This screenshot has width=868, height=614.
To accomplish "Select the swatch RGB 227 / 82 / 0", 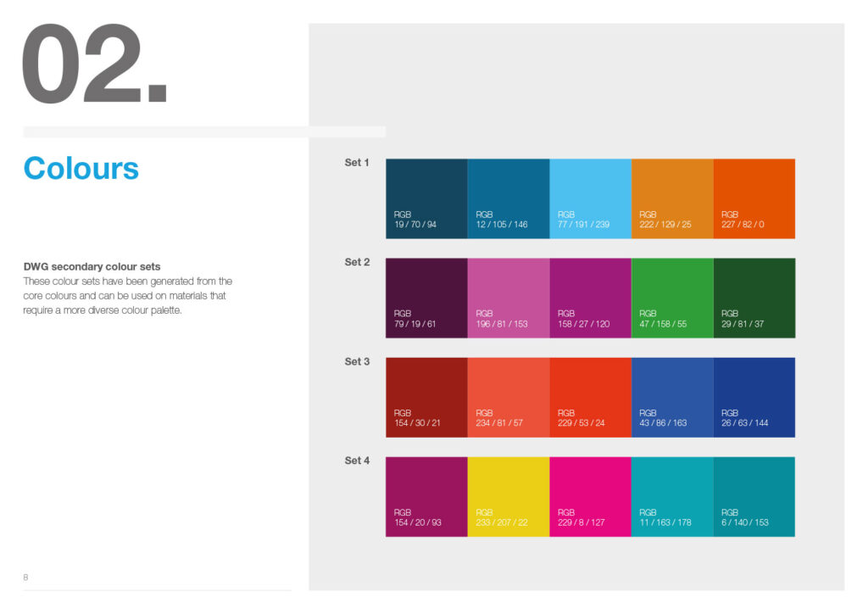I will pos(754,198).
